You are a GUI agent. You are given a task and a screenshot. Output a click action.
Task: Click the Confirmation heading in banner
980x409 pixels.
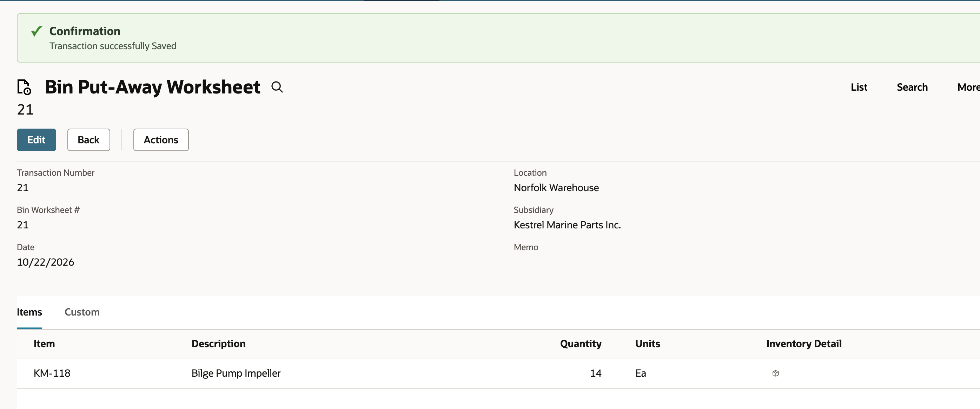(85, 31)
